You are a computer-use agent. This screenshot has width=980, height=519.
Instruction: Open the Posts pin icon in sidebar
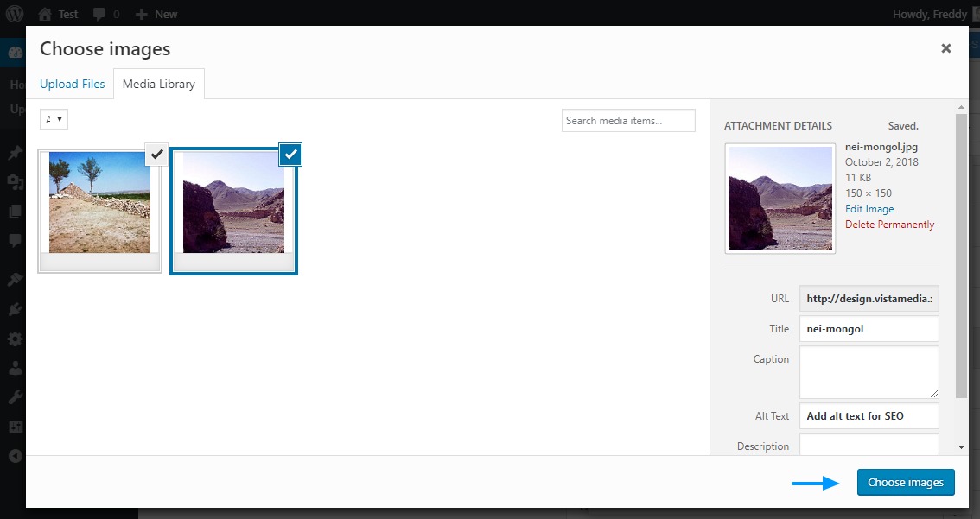click(x=15, y=152)
